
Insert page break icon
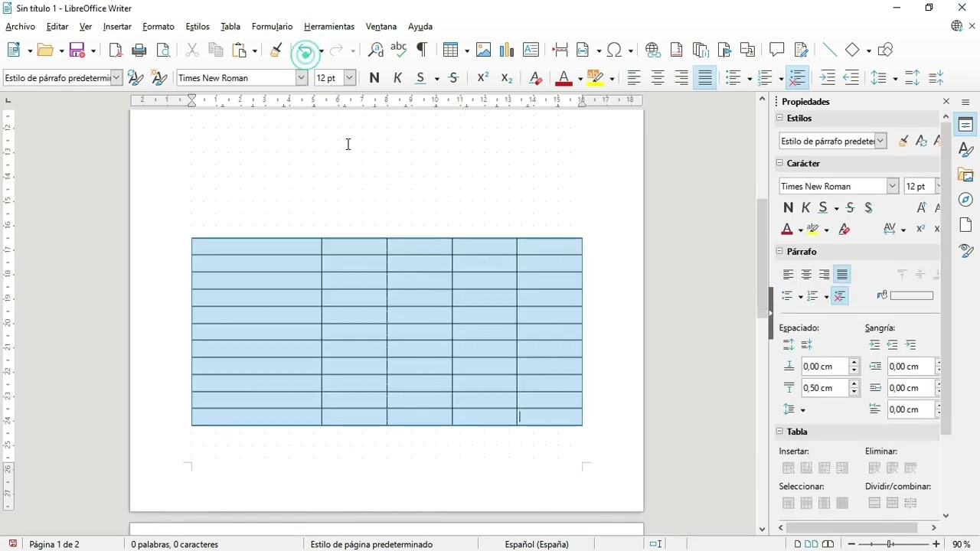(560, 51)
